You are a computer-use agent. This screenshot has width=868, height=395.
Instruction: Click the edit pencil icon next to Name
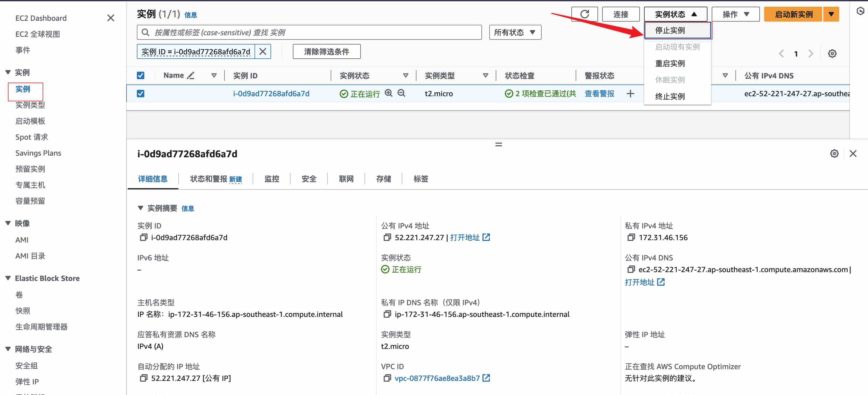[191, 75]
